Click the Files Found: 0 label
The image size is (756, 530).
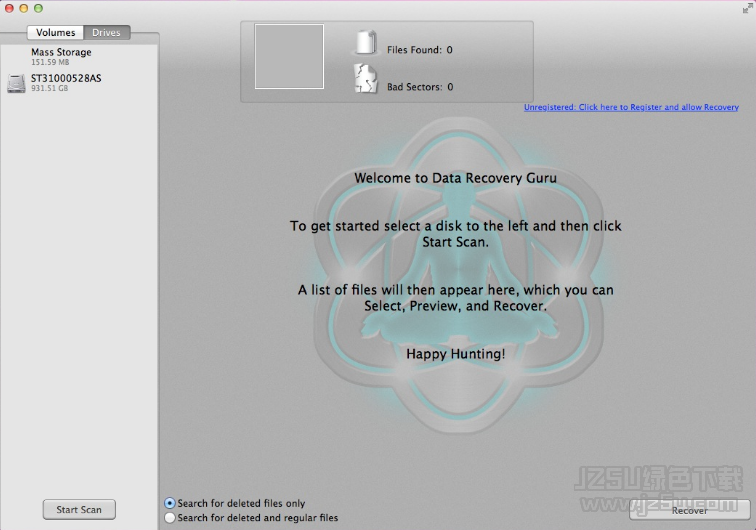coord(419,50)
